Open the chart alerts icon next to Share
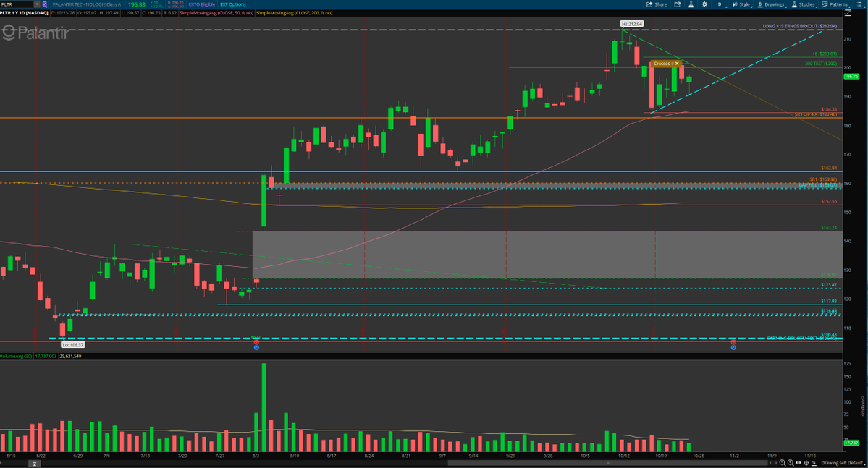Viewport: 868px width, 468px height. pos(677,4)
